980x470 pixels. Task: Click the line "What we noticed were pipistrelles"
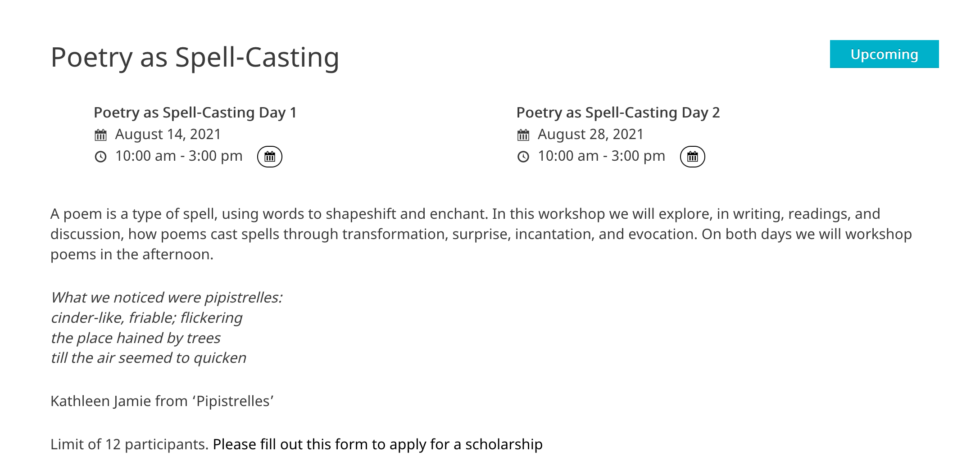click(166, 298)
